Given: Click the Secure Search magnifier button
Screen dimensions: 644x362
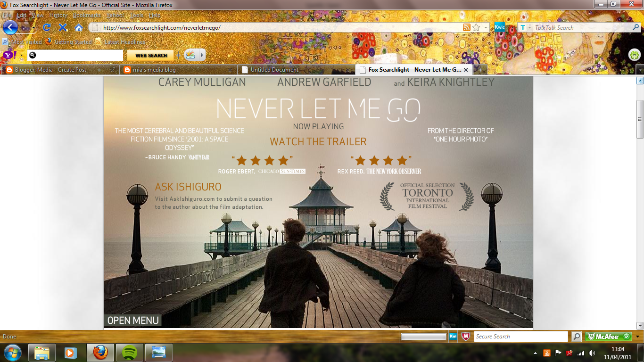Looking at the screenshot, I should [x=577, y=337].
